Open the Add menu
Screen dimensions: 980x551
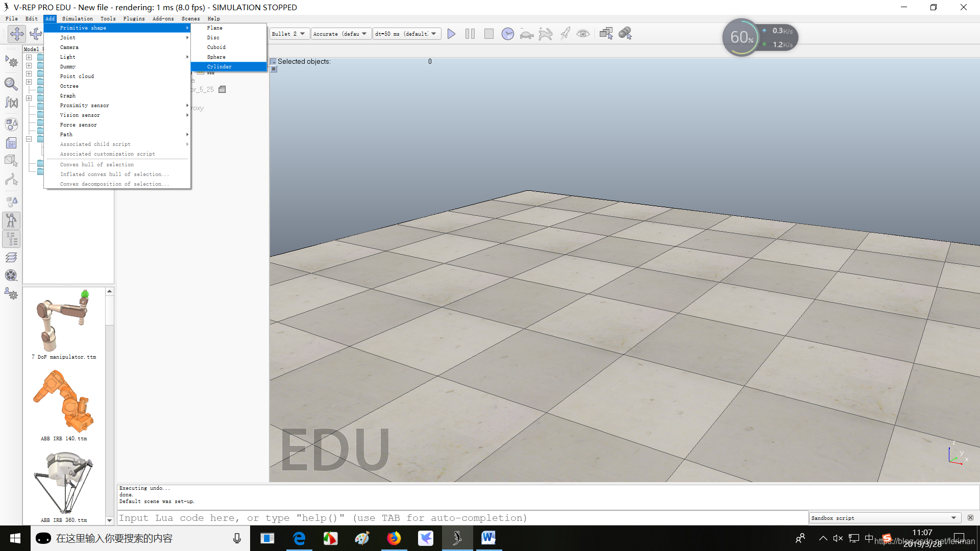click(49, 18)
